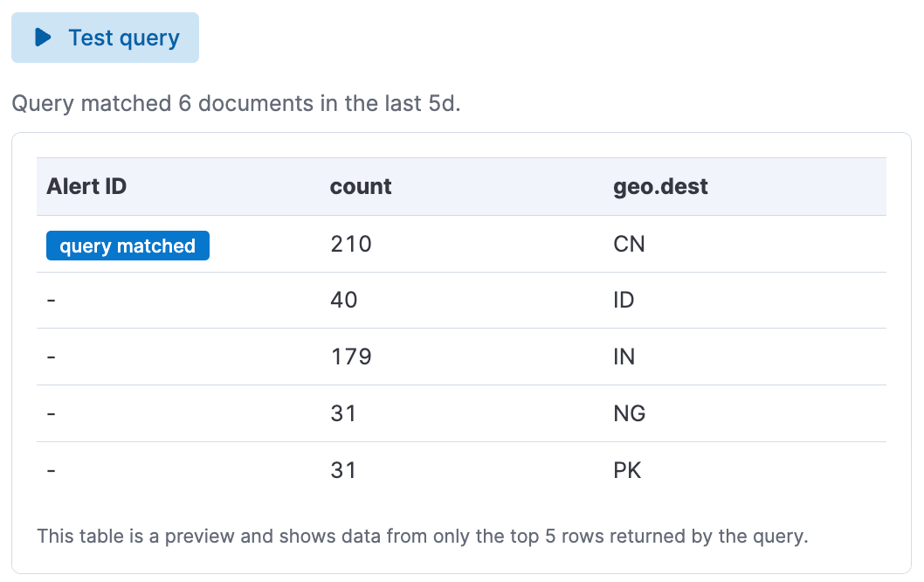Screen dimensions: 924x582
Task: Click the PK geo.dest cell
Action: pos(628,469)
